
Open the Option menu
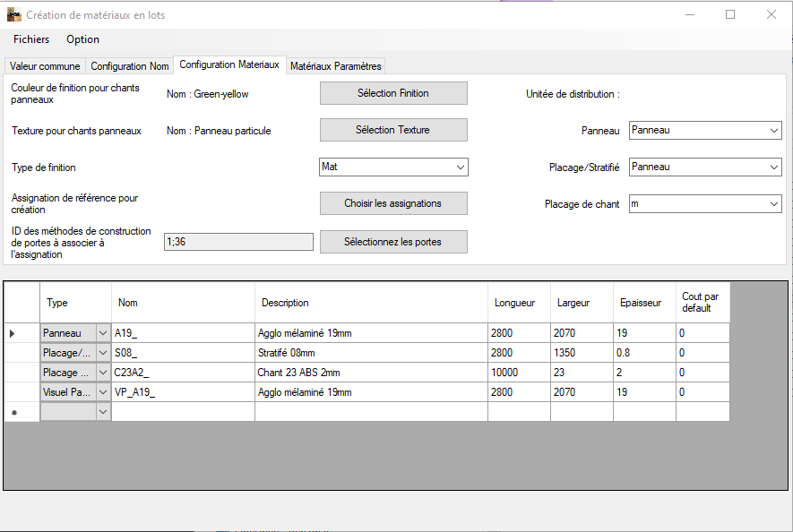pos(83,39)
